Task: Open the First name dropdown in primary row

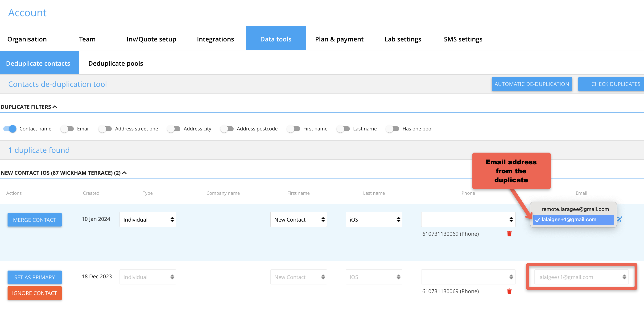Action: [298, 219]
